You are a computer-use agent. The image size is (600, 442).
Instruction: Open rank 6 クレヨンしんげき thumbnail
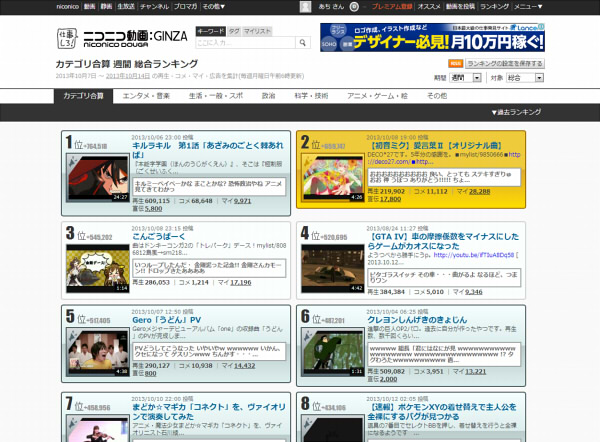coord(333,352)
